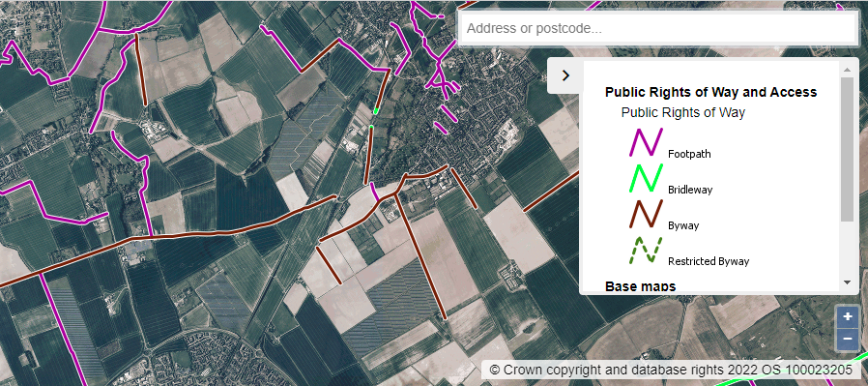
Task: Click the Base maps section heading
Action: pos(641,285)
